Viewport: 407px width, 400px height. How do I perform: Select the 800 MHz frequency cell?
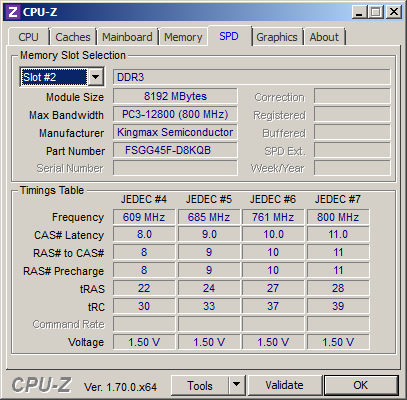(x=338, y=217)
